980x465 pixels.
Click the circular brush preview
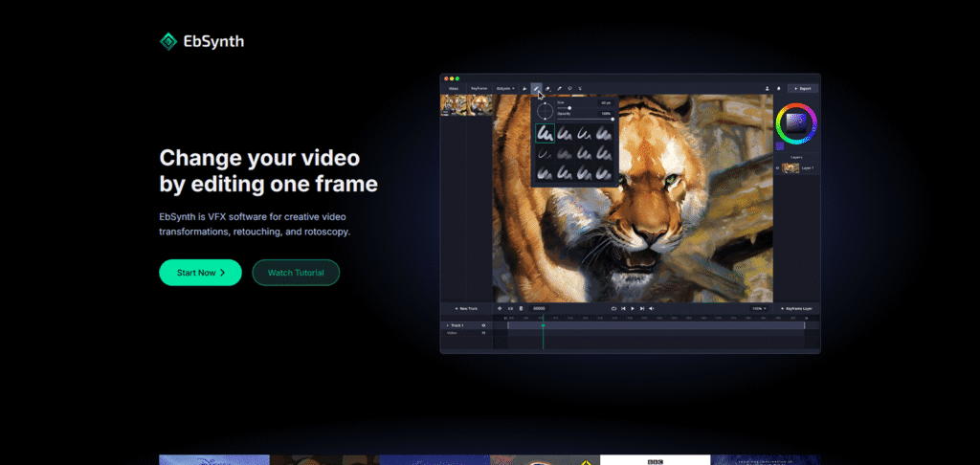point(545,111)
